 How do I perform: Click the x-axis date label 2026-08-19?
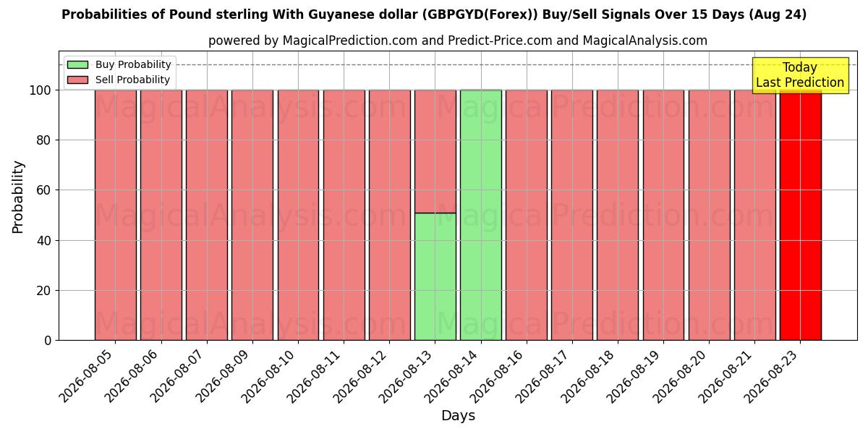coord(637,375)
